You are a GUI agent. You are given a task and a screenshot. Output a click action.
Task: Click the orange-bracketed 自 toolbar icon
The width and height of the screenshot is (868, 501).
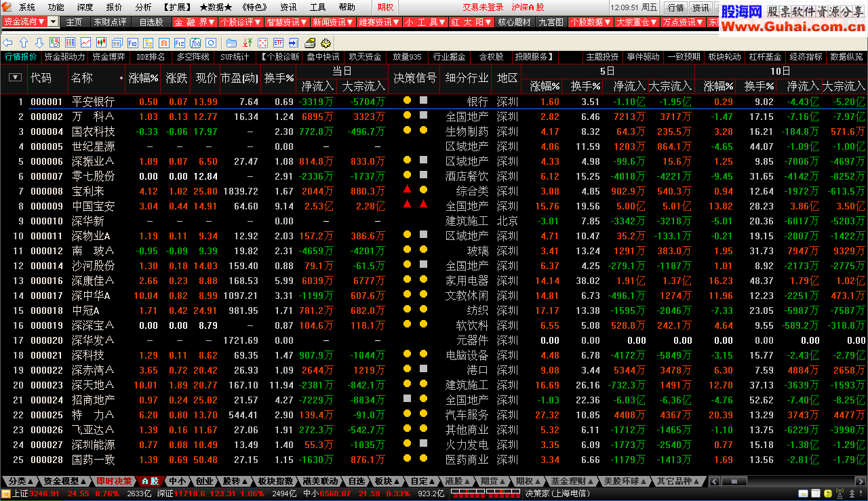pos(164,42)
